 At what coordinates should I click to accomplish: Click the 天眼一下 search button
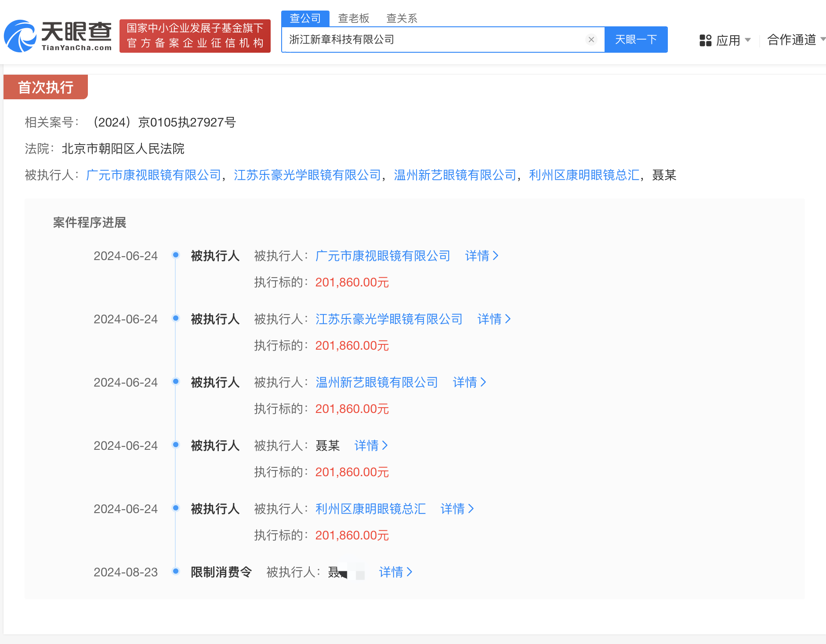click(637, 39)
